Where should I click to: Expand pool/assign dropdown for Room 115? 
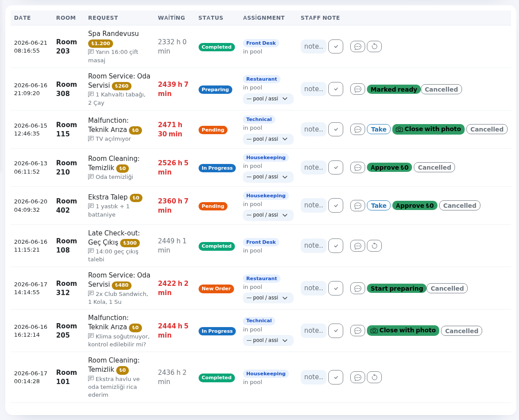(268, 139)
